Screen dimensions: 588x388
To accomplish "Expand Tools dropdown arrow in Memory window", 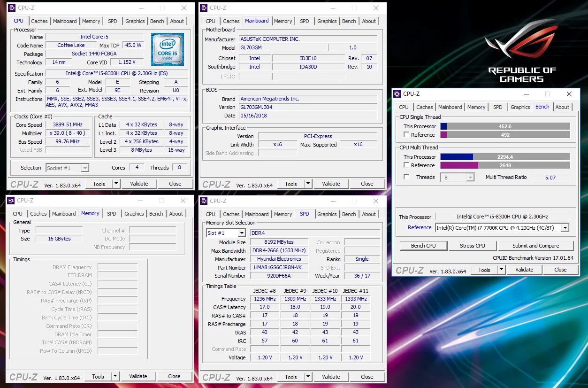I will click(115, 376).
